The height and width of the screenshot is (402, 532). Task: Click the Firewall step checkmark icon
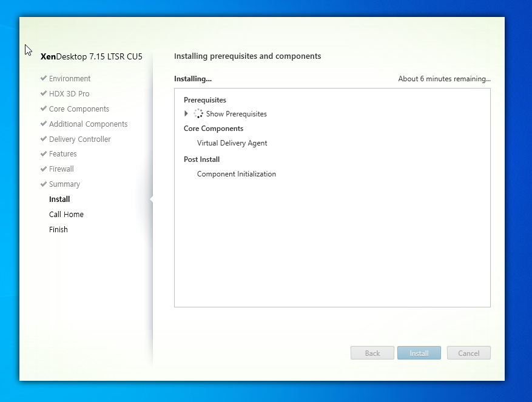pyautogui.click(x=44, y=169)
